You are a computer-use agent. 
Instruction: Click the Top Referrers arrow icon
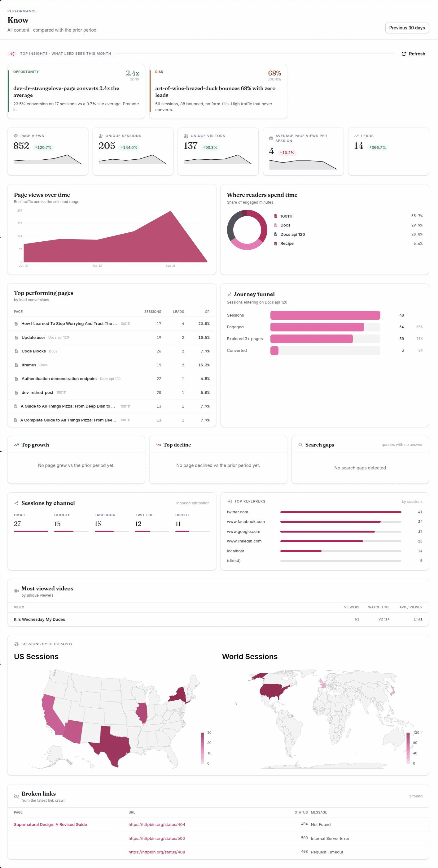[229, 501]
